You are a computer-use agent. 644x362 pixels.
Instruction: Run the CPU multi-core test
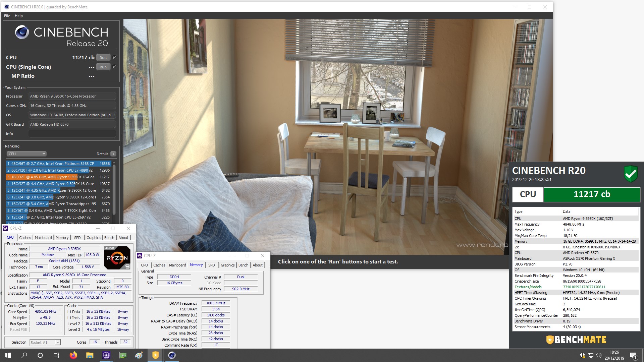click(x=103, y=58)
